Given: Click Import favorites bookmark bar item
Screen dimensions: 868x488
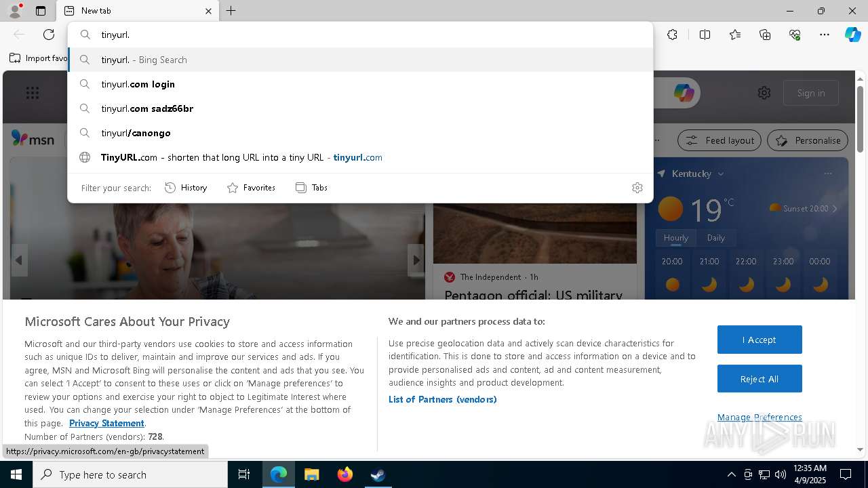Looking at the screenshot, I should pyautogui.click(x=39, y=58).
